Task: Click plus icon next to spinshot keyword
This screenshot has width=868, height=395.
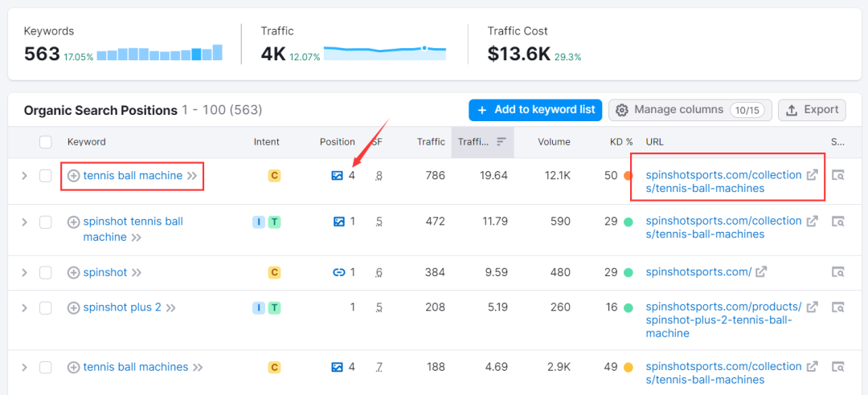Action: click(73, 273)
